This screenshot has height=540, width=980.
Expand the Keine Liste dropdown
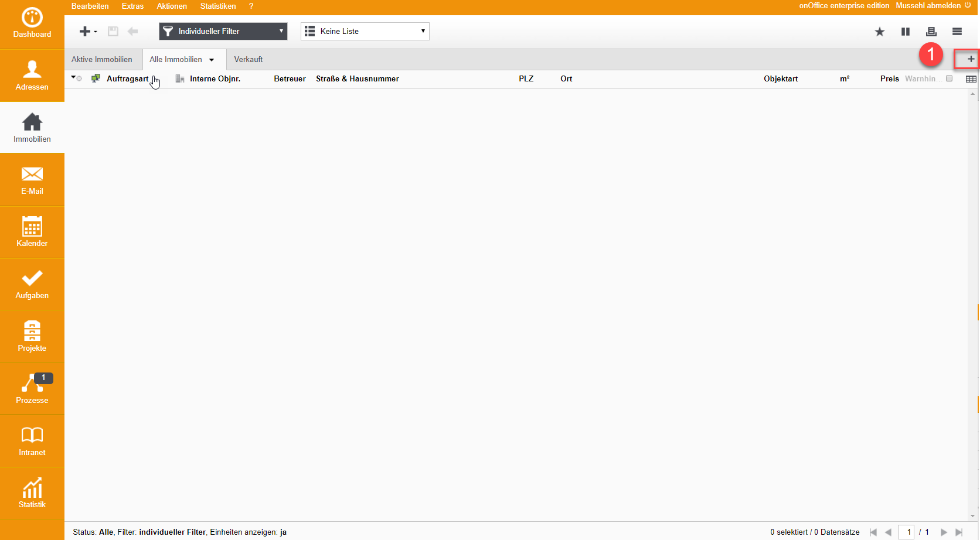(365, 31)
